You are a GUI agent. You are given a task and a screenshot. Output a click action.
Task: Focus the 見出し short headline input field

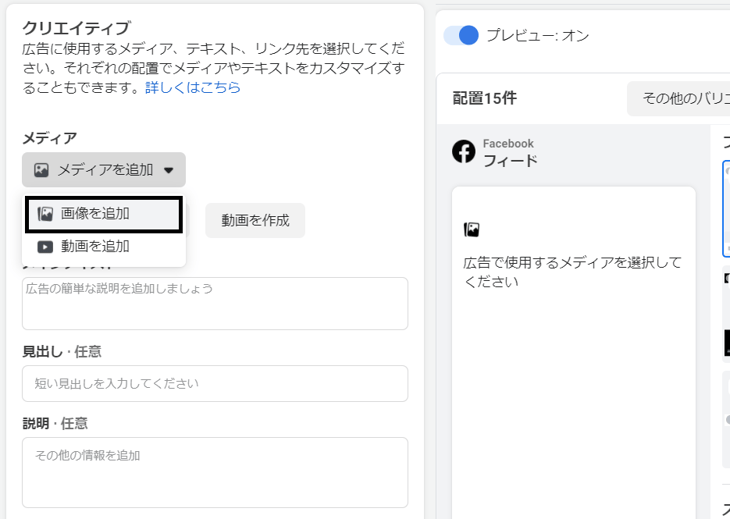[x=215, y=383]
